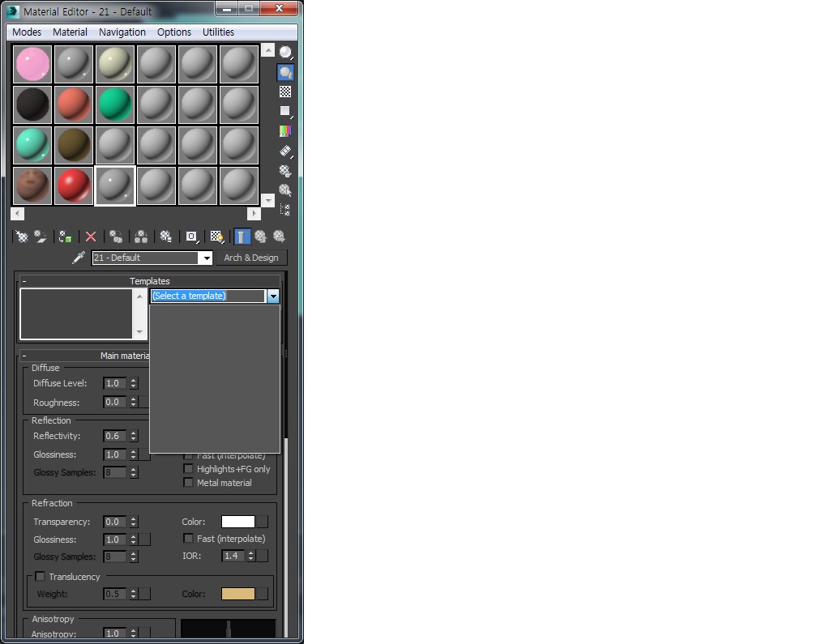This screenshot has width=817, height=644.
Task: Open the Material/Map Navigator icon
Action: point(285,210)
